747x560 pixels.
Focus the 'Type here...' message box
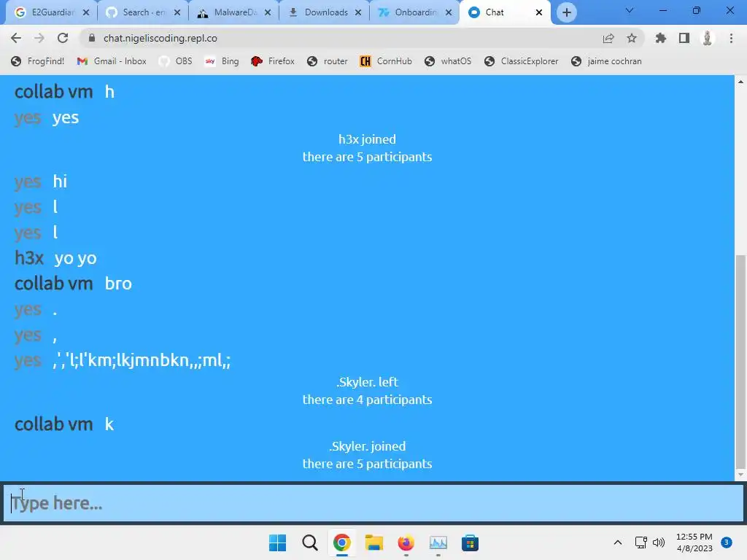pyautogui.click(x=373, y=503)
